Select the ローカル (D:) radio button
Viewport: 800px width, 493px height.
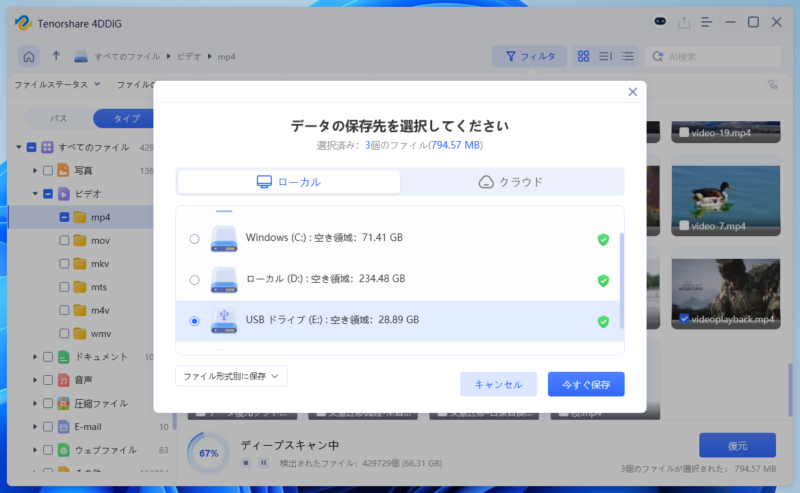coord(194,280)
